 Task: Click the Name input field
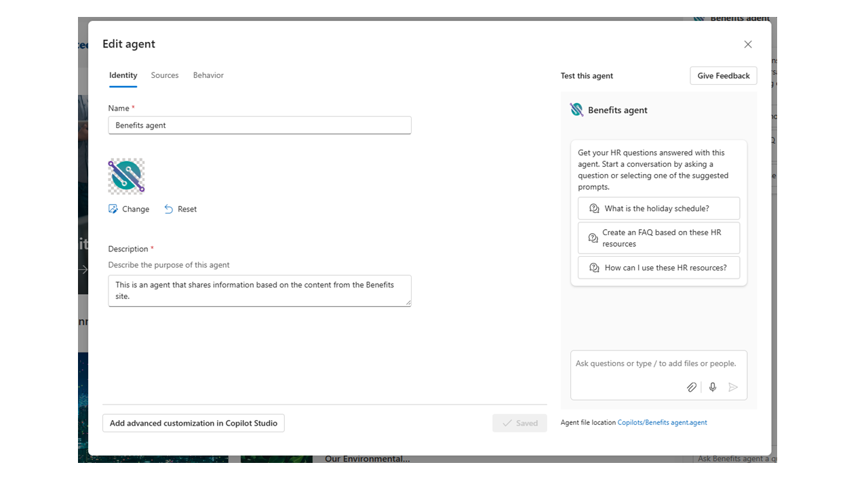(x=260, y=125)
